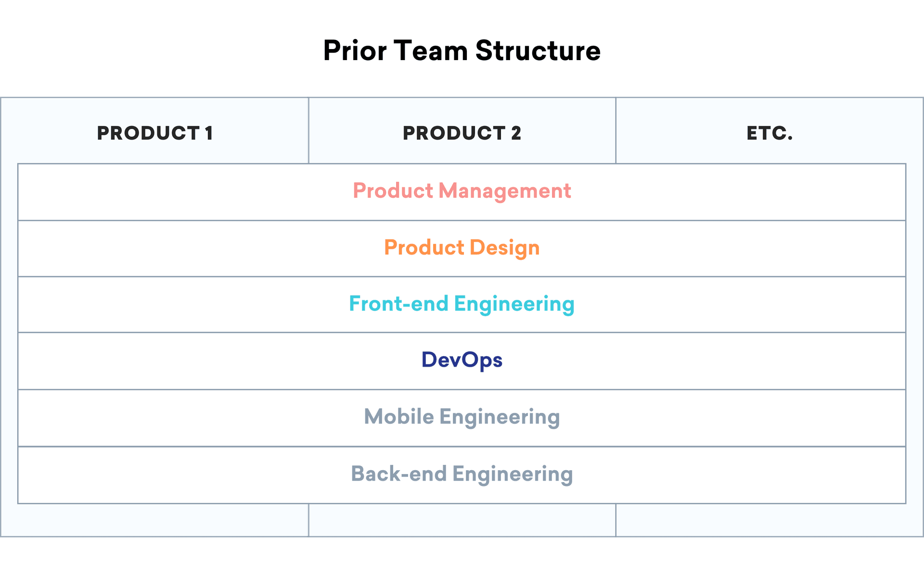Click the Product Management row label
Image resolution: width=924 pixels, height=576 pixels.
pos(462,191)
